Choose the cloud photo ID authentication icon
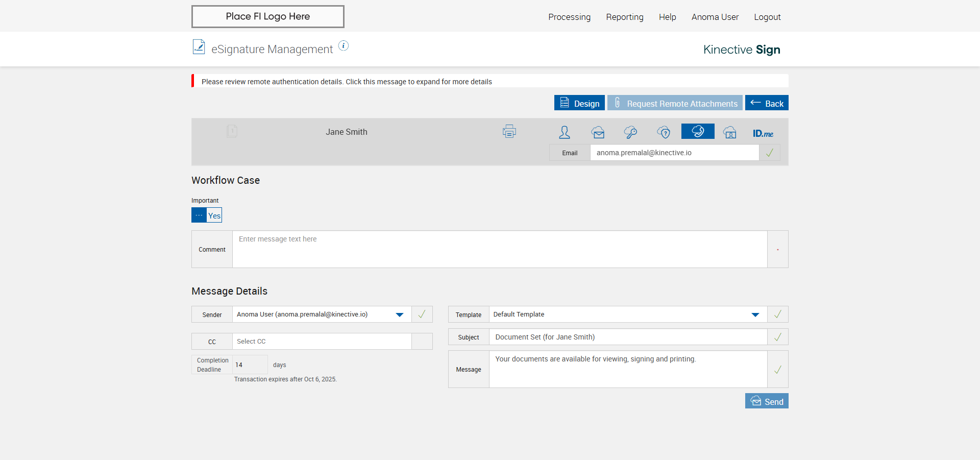980x460 pixels. (730, 132)
